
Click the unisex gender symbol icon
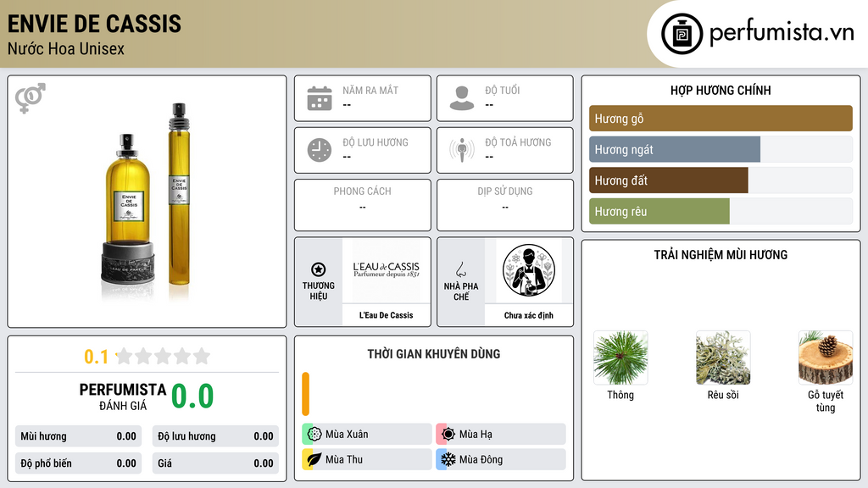31,98
